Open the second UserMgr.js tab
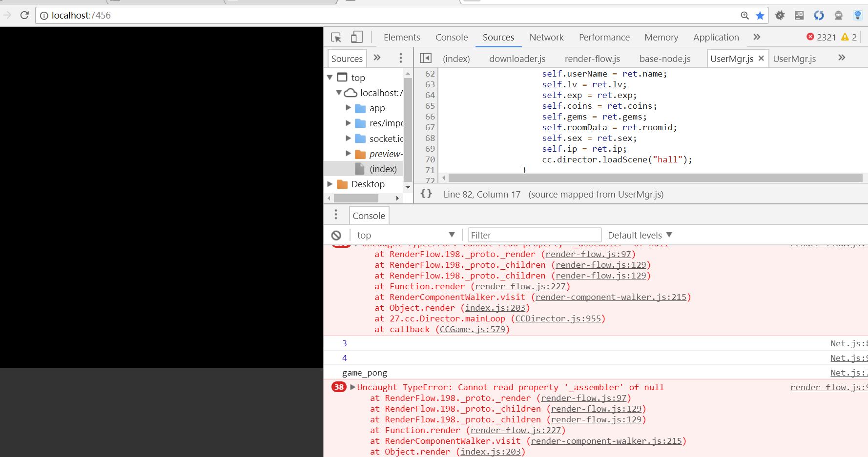 coord(794,59)
